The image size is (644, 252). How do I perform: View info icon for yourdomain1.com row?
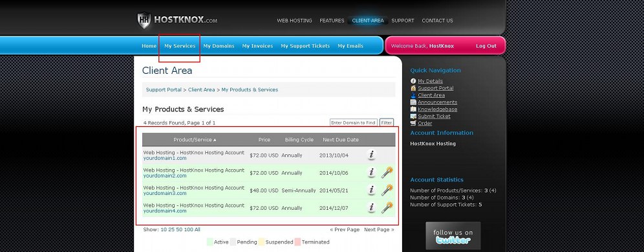tap(371, 155)
